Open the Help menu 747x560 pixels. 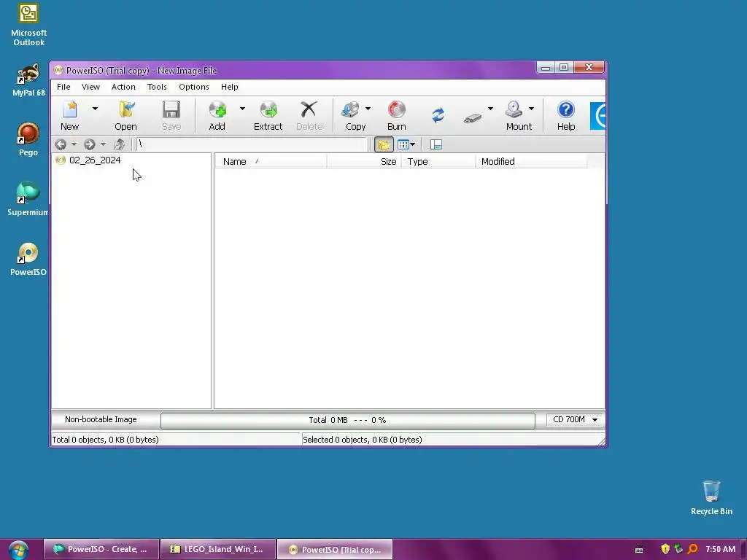click(x=230, y=87)
